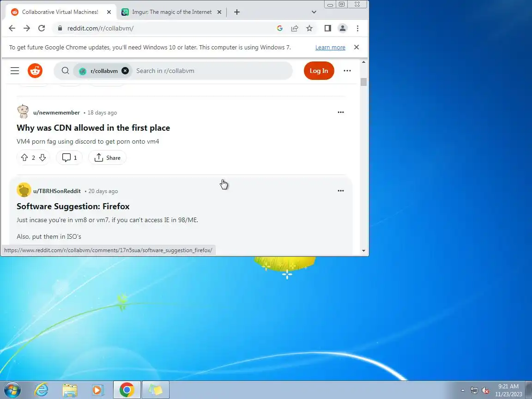This screenshot has height=399, width=532.
Task: Open Reddit header three-dot menu
Action: pyautogui.click(x=347, y=71)
